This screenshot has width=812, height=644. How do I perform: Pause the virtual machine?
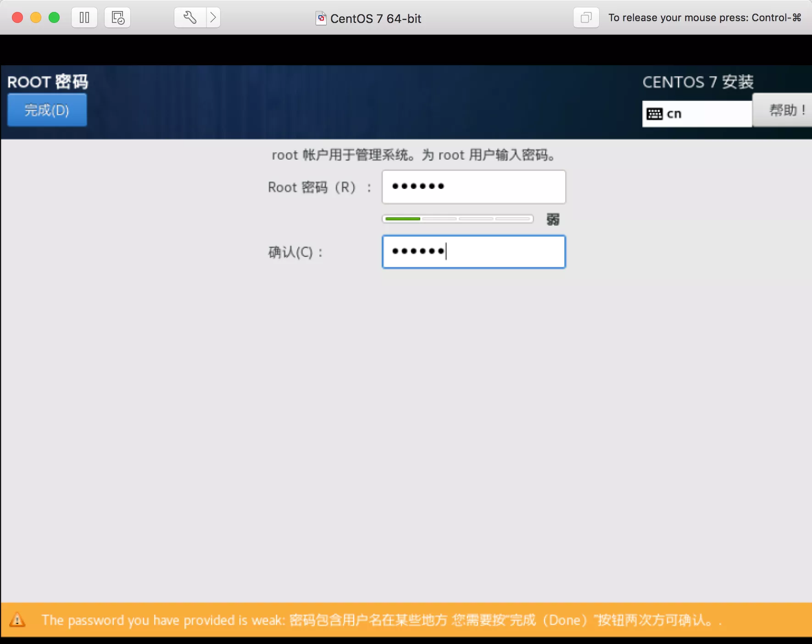coord(84,18)
